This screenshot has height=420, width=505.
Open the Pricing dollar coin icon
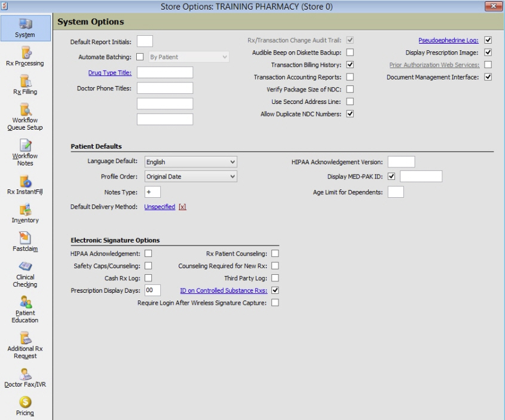25,402
